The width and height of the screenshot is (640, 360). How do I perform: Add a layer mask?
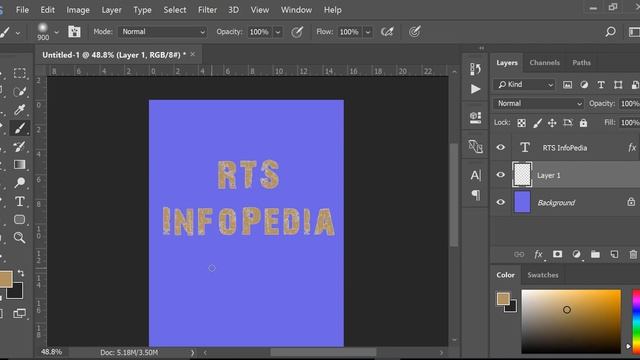click(557, 254)
